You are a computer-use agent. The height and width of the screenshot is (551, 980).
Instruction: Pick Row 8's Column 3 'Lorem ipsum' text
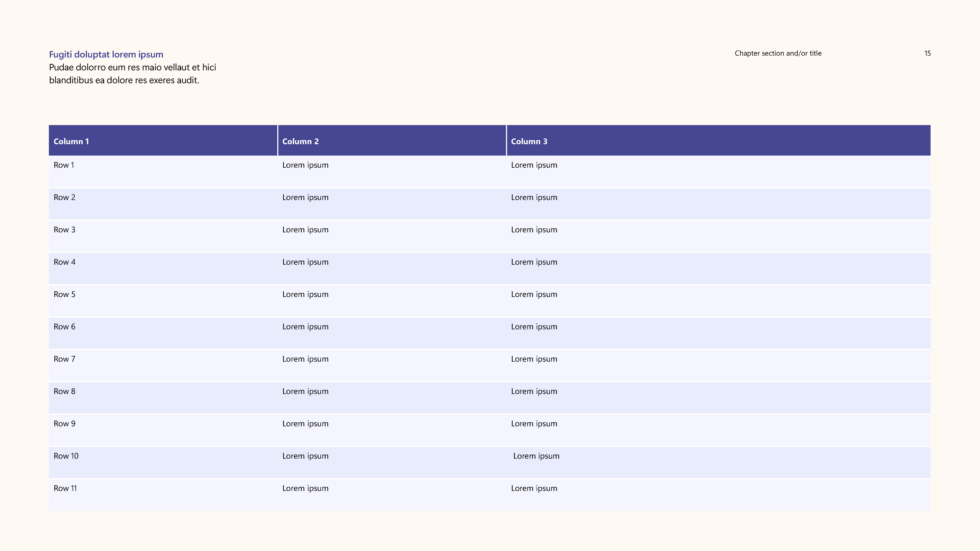534,392
